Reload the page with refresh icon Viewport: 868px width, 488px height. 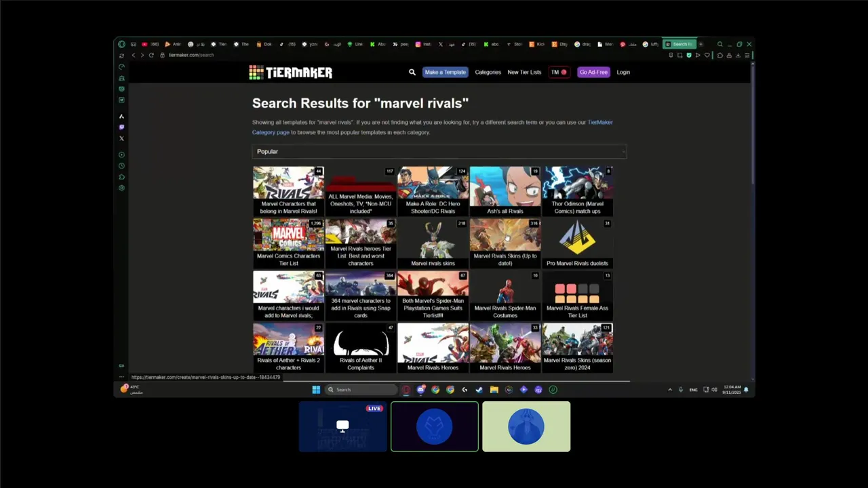pos(151,55)
